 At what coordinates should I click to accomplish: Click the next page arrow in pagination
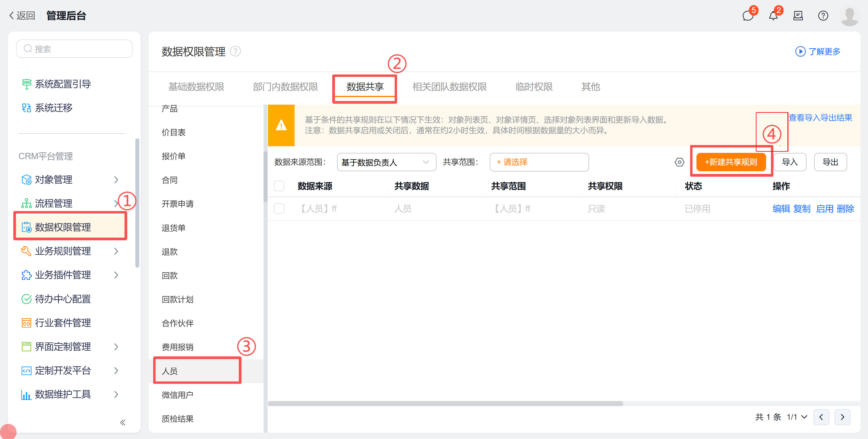click(842, 417)
